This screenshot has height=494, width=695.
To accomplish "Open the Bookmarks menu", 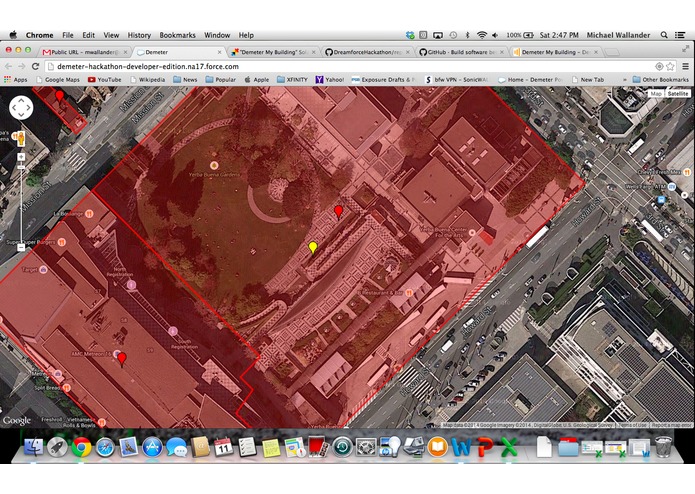I will click(177, 35).
